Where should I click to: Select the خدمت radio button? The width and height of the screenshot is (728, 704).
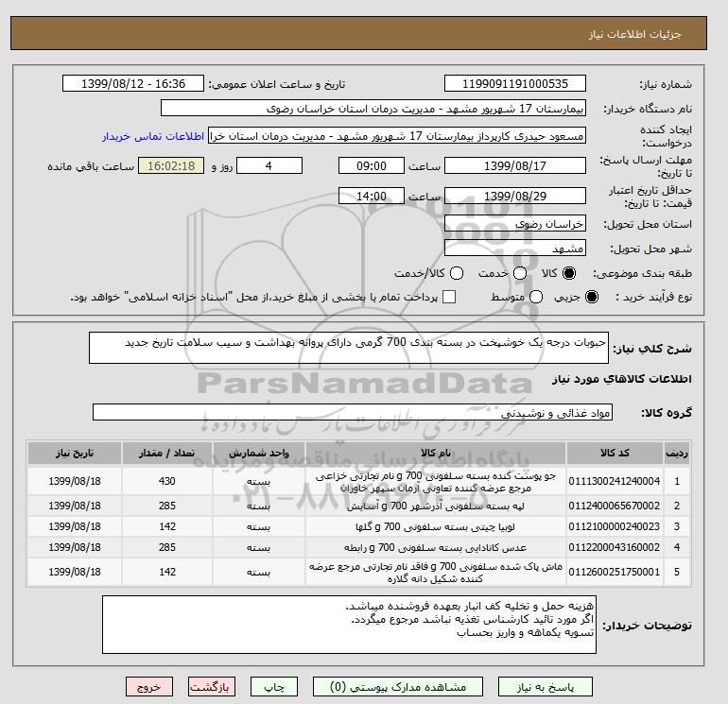pyautogui.click(x=520, y=273)
